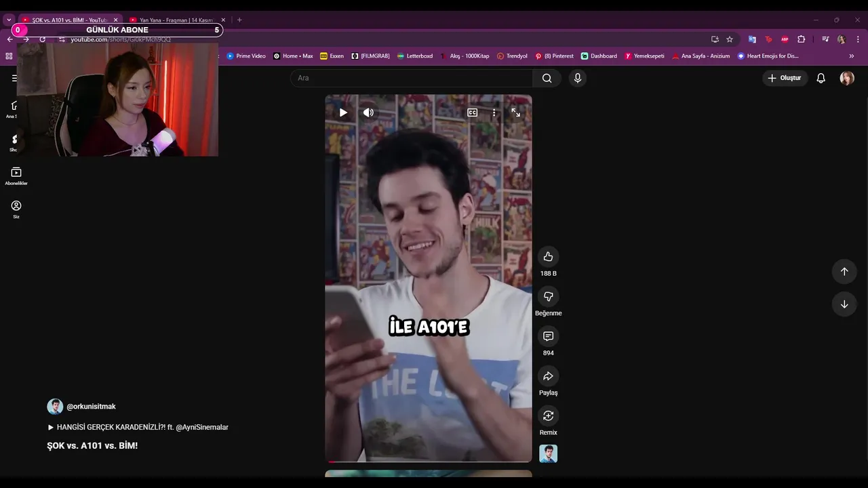Open a new browser tab
The image size is (868, 488).
click(x=239, y=20)
